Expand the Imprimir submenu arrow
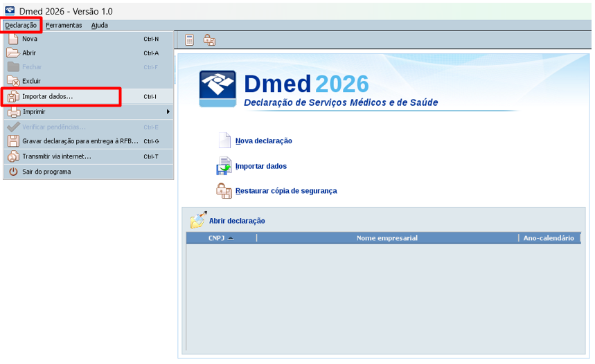Viewport: 595px width, 364px height. point(168,111)
